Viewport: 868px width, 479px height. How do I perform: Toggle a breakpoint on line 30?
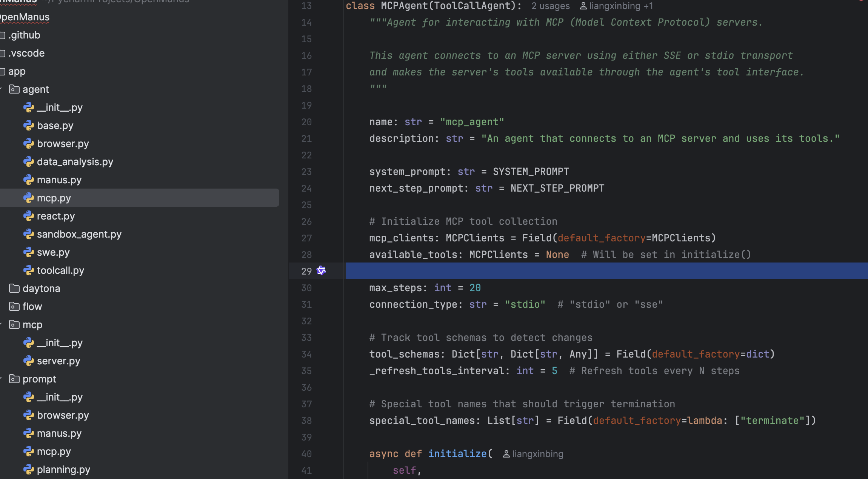[306, 288]
